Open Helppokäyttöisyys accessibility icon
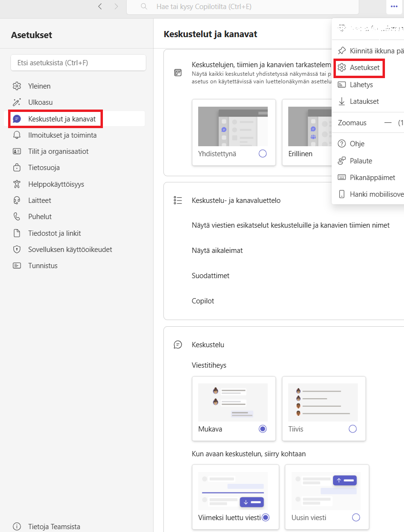 [17, 184]
